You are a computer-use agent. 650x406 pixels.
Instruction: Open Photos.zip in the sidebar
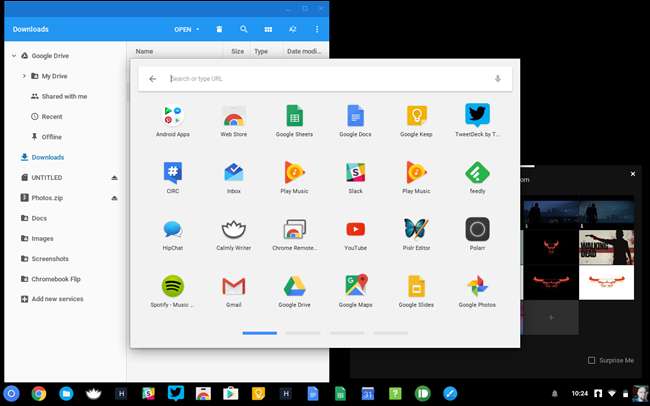click(47, 198)
